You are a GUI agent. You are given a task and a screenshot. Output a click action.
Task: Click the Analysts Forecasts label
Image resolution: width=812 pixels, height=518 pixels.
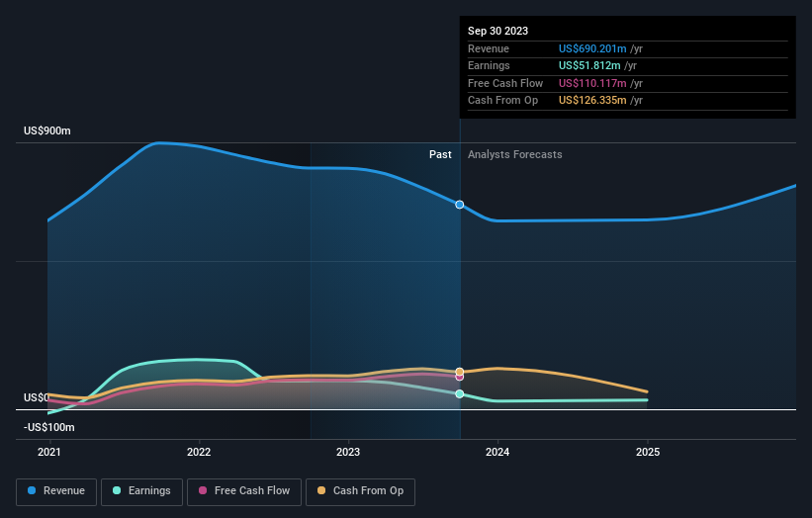coord(514,155)
